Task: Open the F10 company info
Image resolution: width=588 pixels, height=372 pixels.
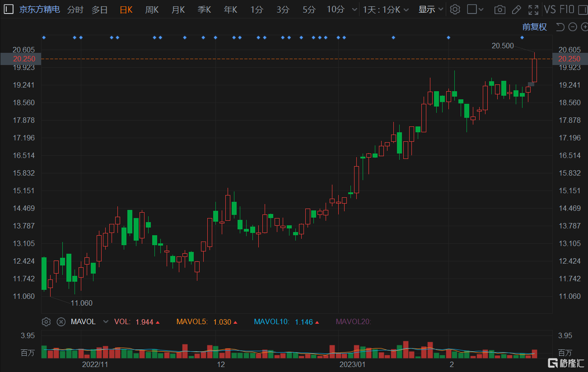Action: click(x=566, y=9)
